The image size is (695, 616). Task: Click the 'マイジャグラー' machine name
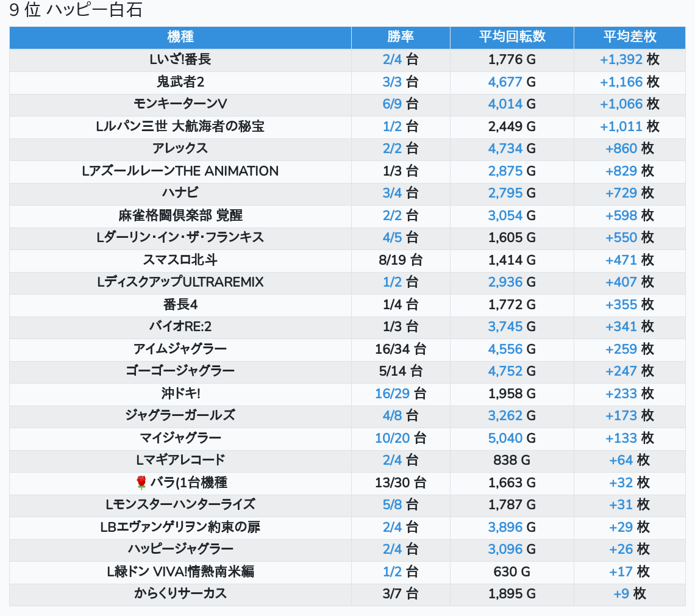(180, 438)
